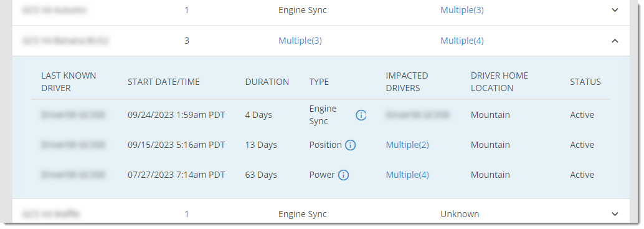Image resolution: width=644 pixels, height=229 pixels.
Task: Click Engine Sync text in the top row
Action: (x=303, y=10)
